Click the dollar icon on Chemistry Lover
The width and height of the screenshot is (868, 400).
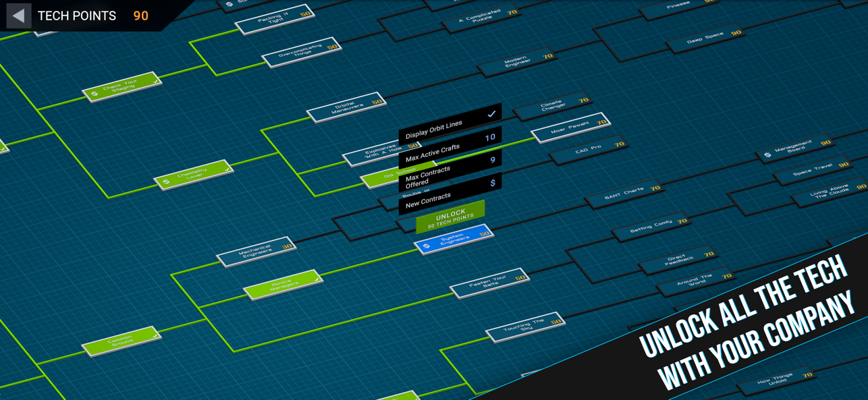pyautogui.click(x=166, y=181)
